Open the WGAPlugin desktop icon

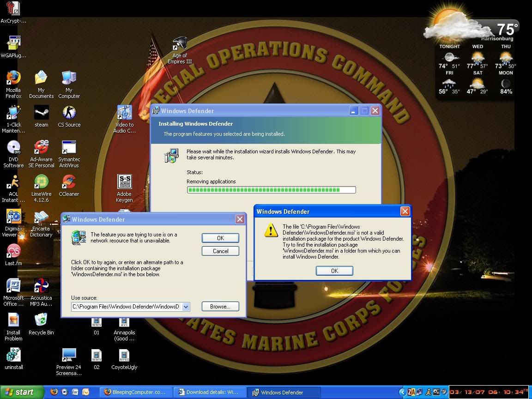coord(13,47)
